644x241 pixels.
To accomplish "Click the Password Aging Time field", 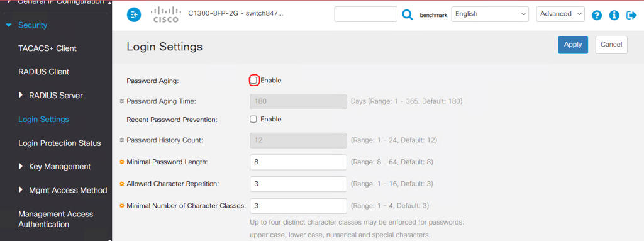I will click(298, 101).
